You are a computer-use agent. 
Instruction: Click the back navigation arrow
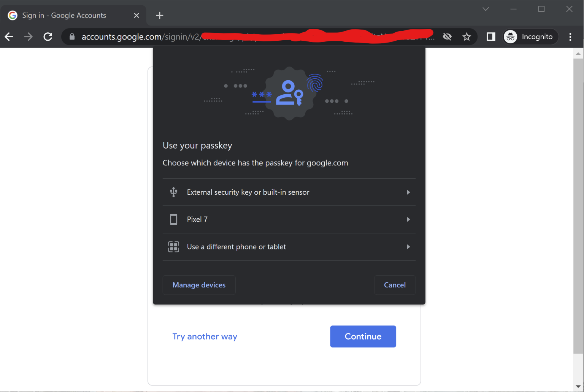[x=9, y=37]
